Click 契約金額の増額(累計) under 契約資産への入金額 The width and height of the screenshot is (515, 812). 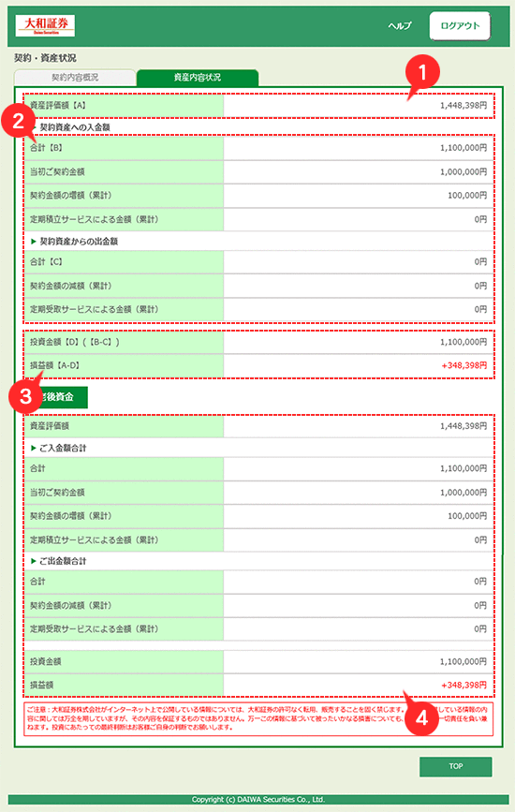[x=71, y=195]
